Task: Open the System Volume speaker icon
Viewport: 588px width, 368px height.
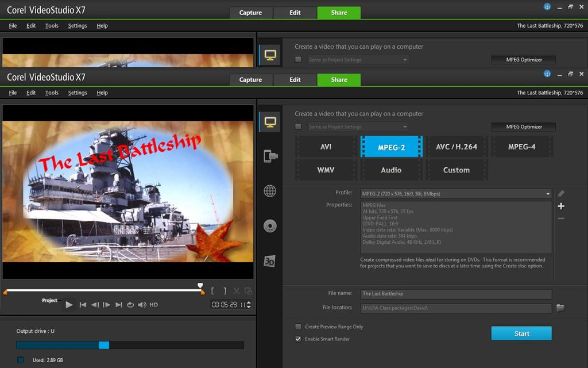Action: 142,305
